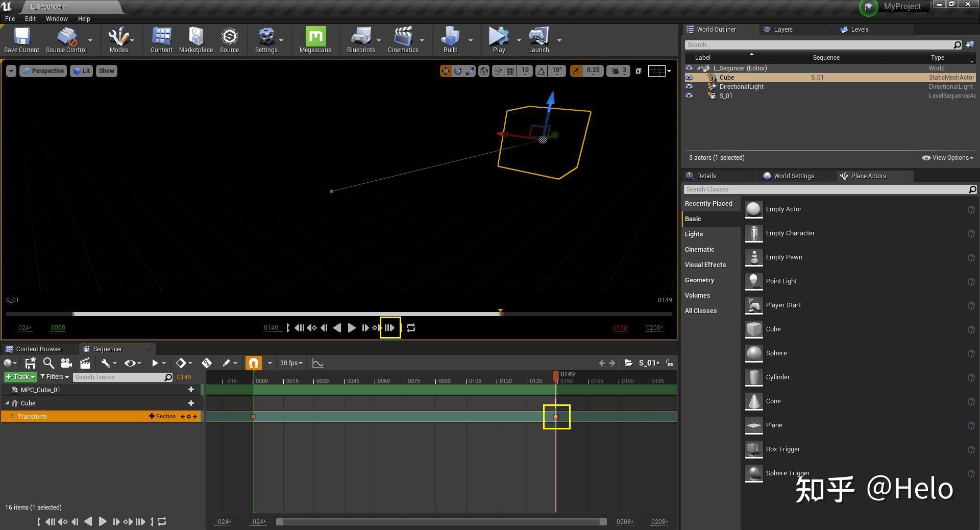
Task: Open the Cinematics toolbar icon
Action: point(403,38)
